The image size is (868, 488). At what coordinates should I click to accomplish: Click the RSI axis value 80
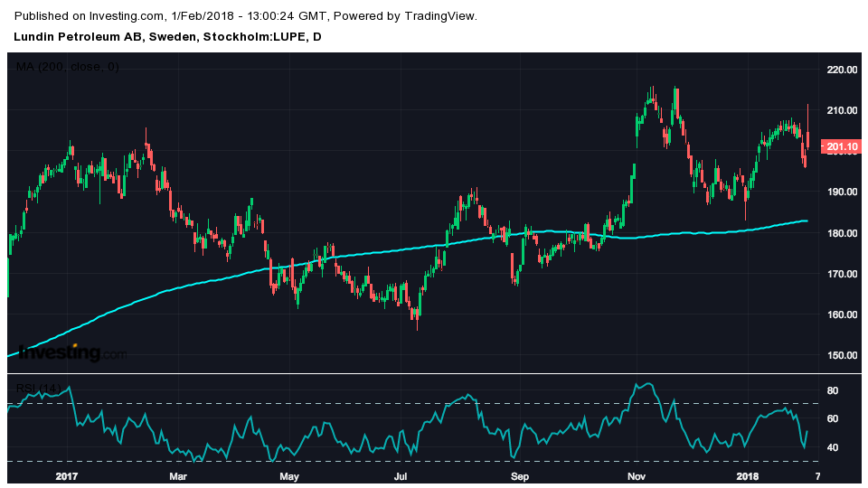[832, 390]
